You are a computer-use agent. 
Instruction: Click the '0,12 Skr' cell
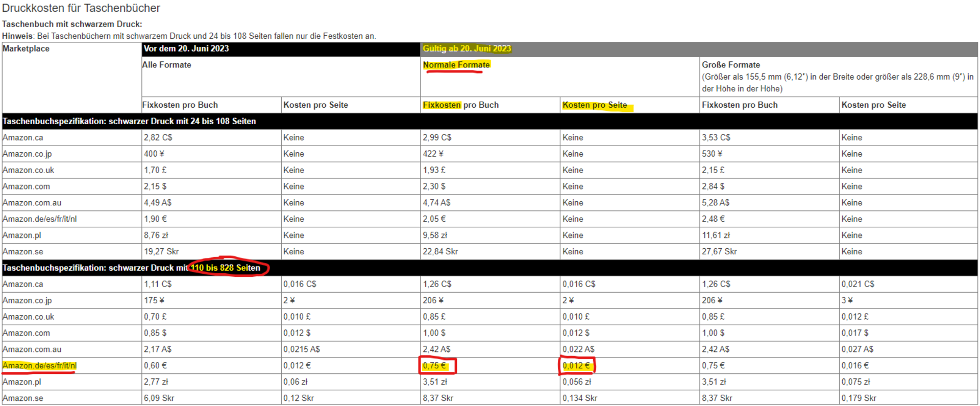[351, 398]
